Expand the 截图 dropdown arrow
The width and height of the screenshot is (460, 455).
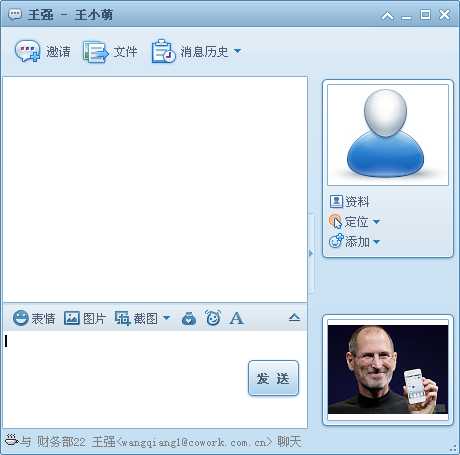[x=167, y=318]
